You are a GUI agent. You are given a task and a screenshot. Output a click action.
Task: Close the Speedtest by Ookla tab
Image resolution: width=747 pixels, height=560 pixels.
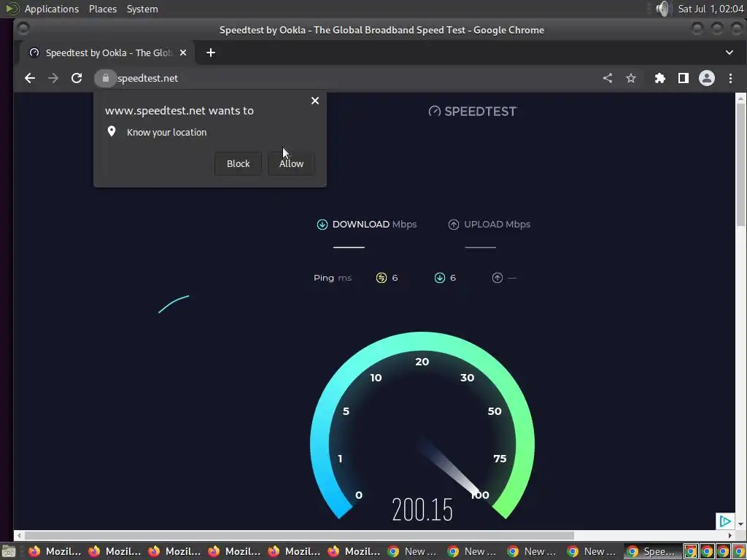(183, 52)
